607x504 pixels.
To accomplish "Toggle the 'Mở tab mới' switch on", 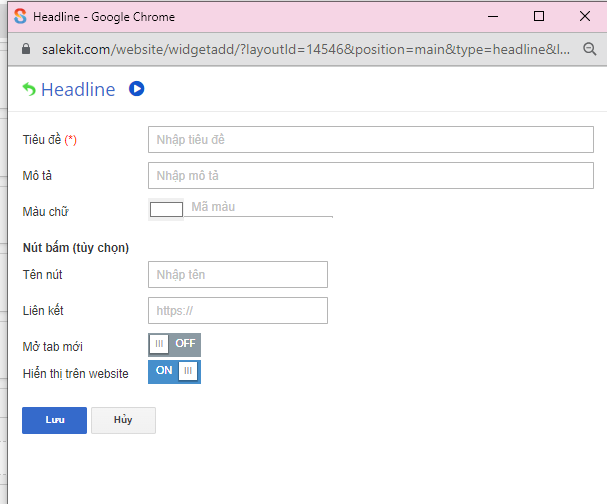I will [174, 344].
